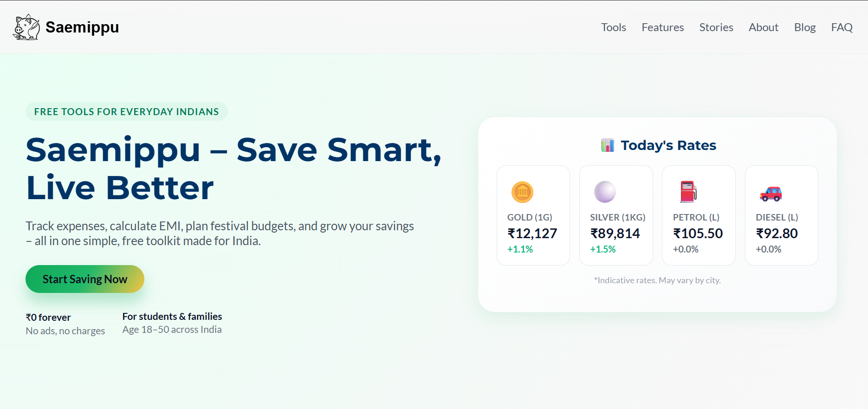
Task: Click the indicative rates disclaimer text
Action: click(657, 280)
